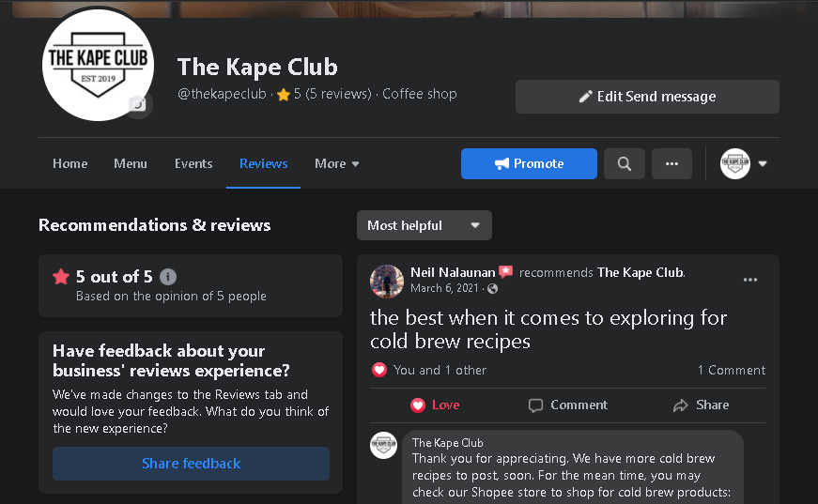Click the @thekapeclub username

pyautogui.click(x=222, y=94)
